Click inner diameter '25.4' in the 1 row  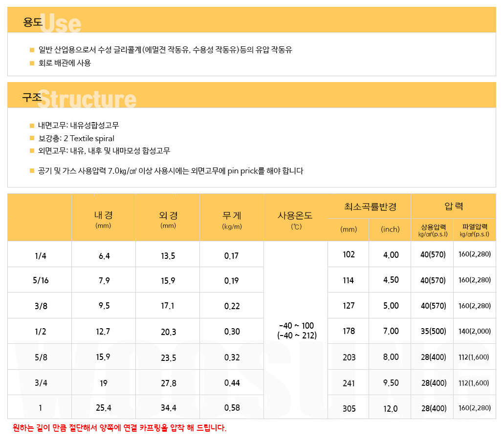pos(104,408)
